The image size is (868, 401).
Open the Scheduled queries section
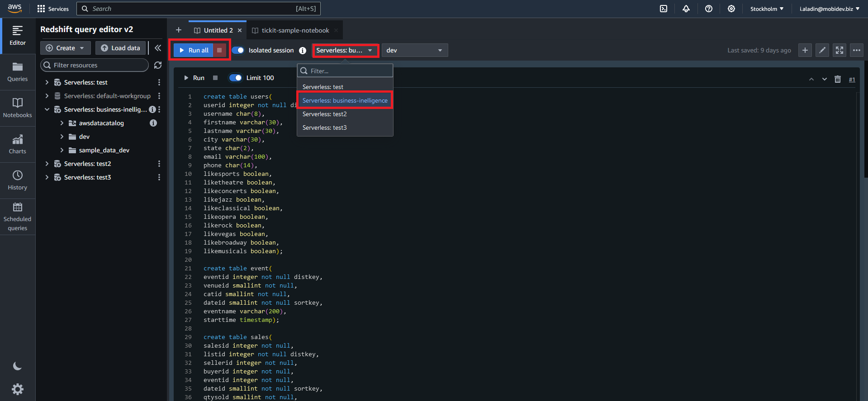tap(18, 217)
